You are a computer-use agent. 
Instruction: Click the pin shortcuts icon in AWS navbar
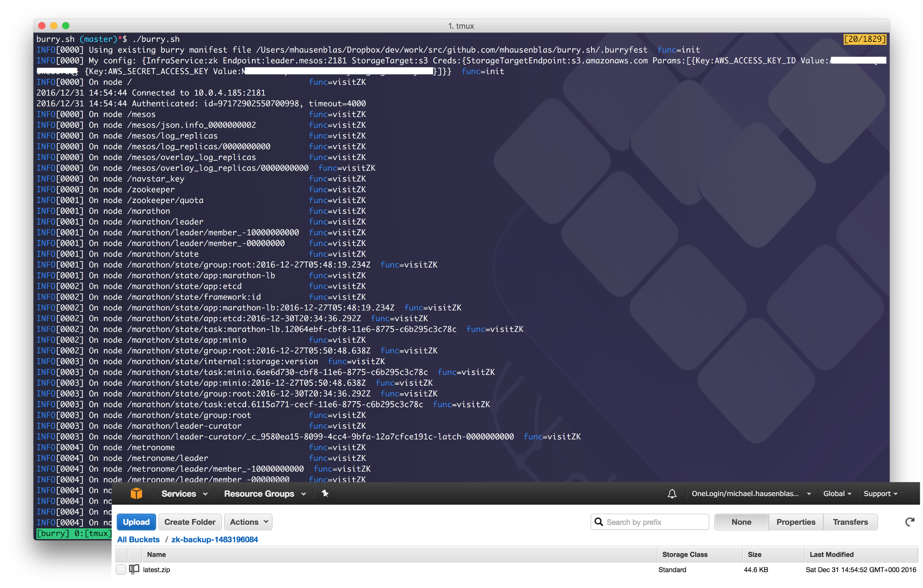pyautogui.click(x=325, y=493)
